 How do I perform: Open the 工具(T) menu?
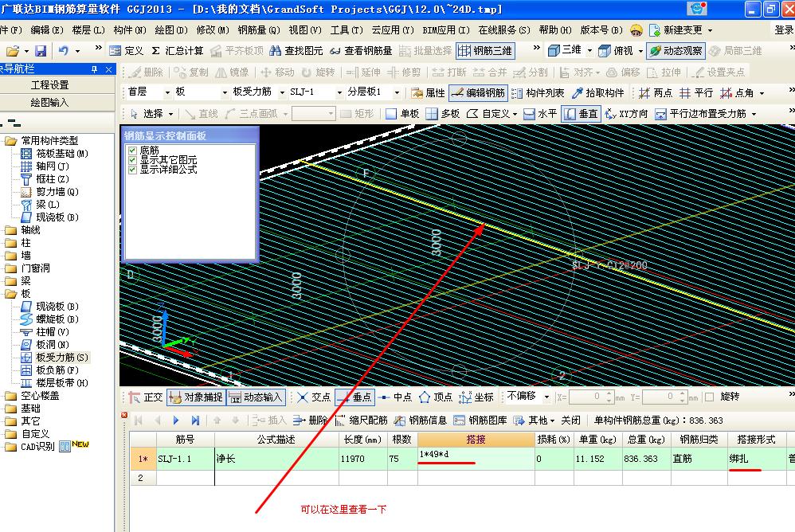[x=347, y=30]
